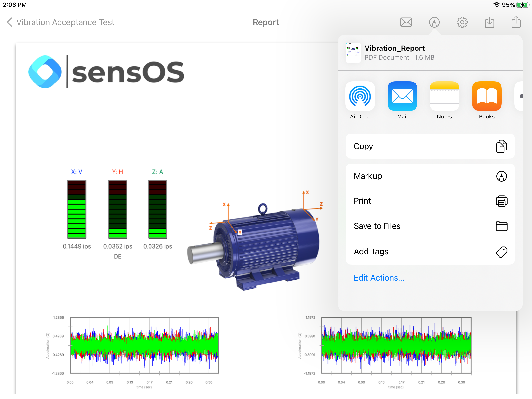
Task: Tap the sensOS logo
Action: [x=106, y=72]
